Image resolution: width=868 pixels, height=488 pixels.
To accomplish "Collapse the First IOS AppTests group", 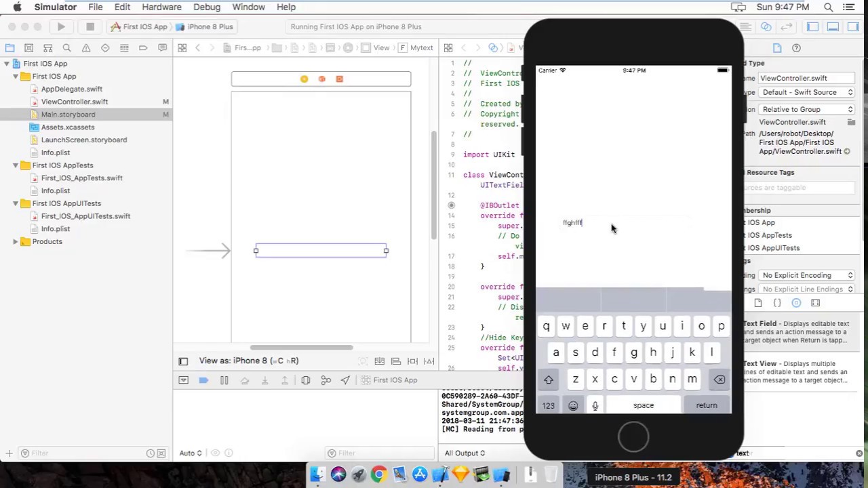I will click(x=16, y=165).
